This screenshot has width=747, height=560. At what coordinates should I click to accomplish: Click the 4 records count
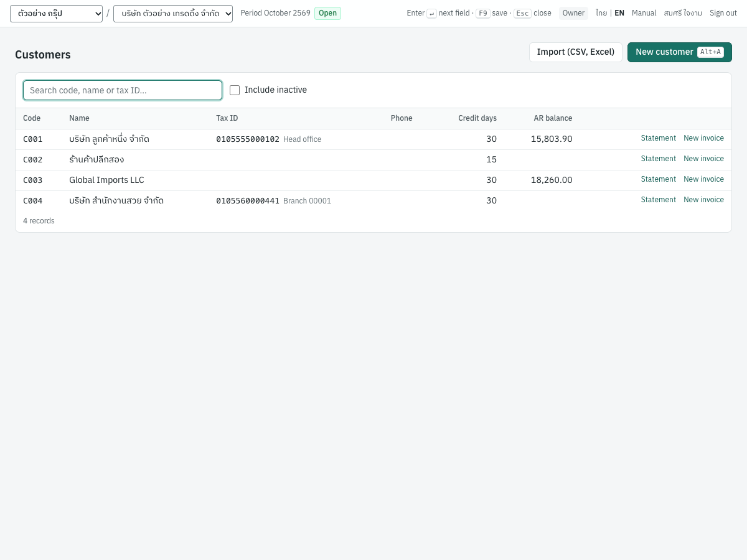(39, 221)
